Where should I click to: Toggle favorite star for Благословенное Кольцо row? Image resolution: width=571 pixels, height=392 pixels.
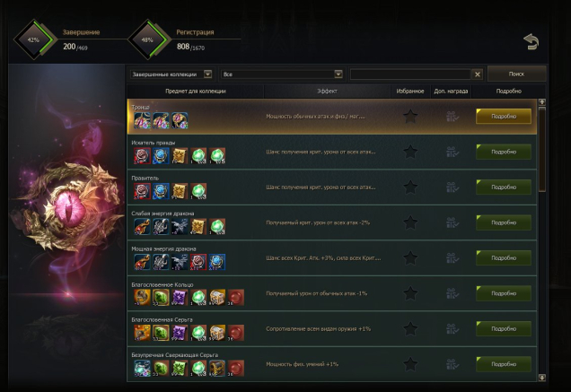(x=410, y=293)
